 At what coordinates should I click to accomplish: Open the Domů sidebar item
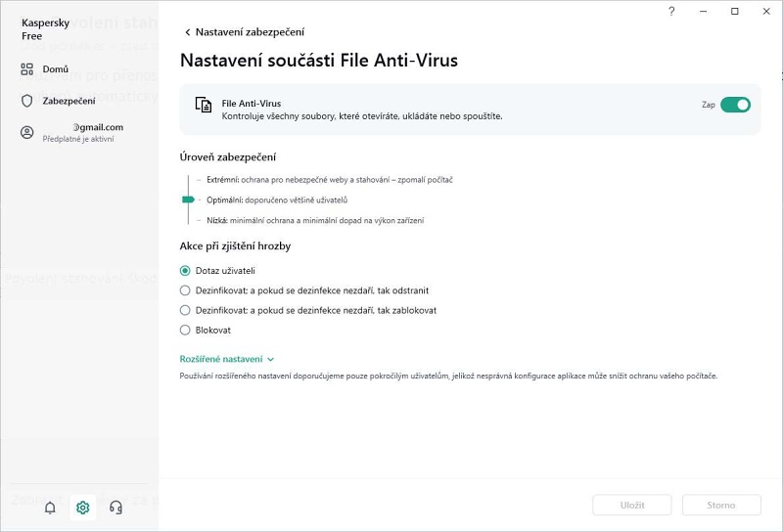coord(55,69)
